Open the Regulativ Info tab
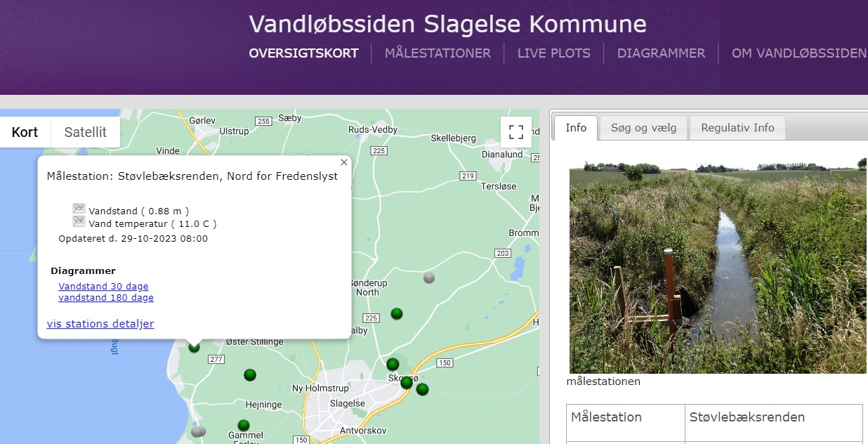The width and height of the screenshot is (868, 444). click(737, 127)
